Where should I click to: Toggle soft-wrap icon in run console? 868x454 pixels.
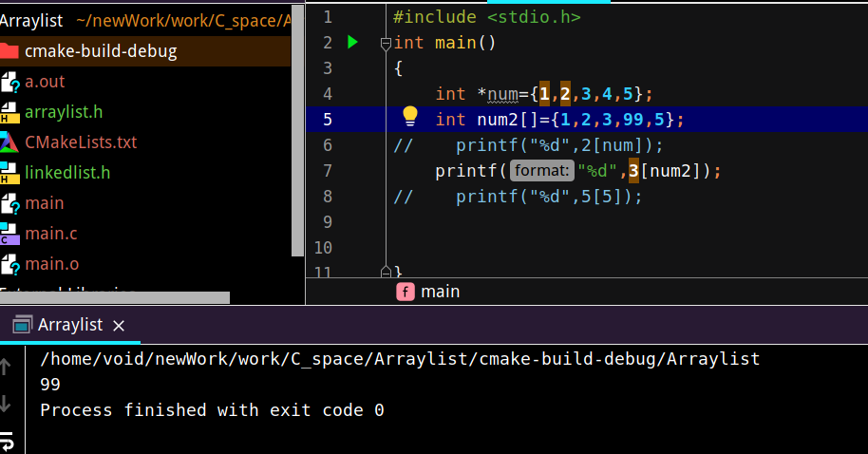[7, 442]
